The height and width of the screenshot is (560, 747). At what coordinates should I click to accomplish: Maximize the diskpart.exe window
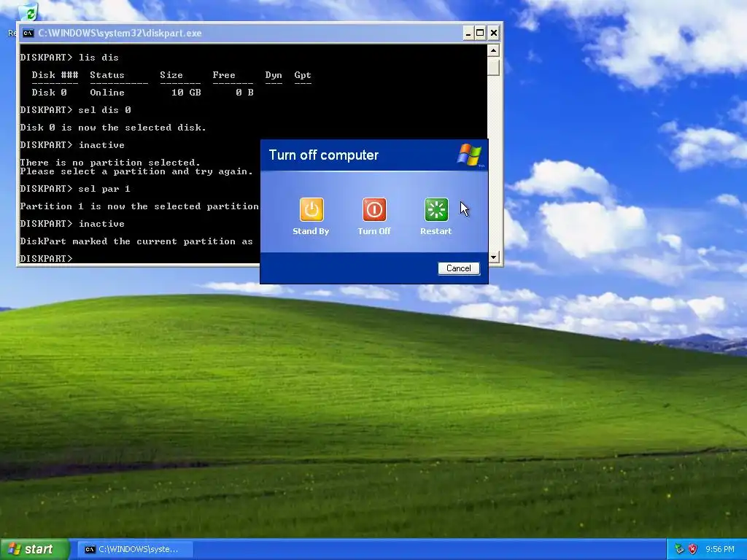coord(480,33)
